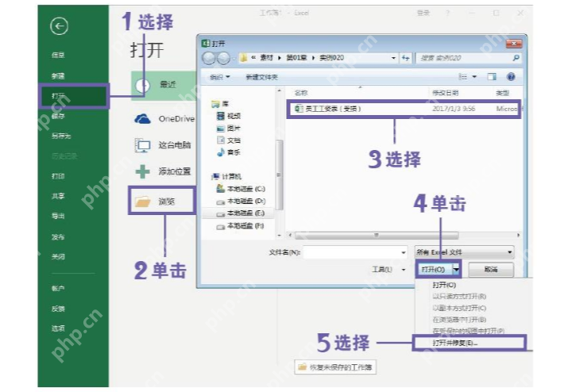This screenshot has width=572, height=392.
Task: Go back using the backstage arrow icon
Action: tap(59, 26)
